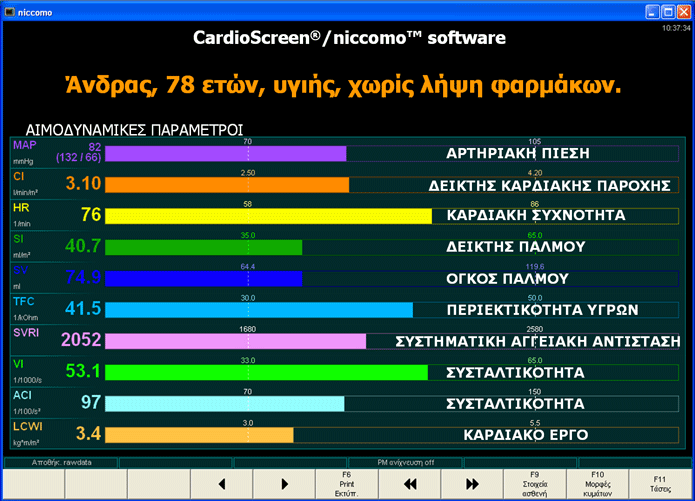
Task: Click the ΚΑΡΔΙΑΚΗ ΣΥΧΝΟΤΗΤΑ label
Action: click(x=536, y=215)
